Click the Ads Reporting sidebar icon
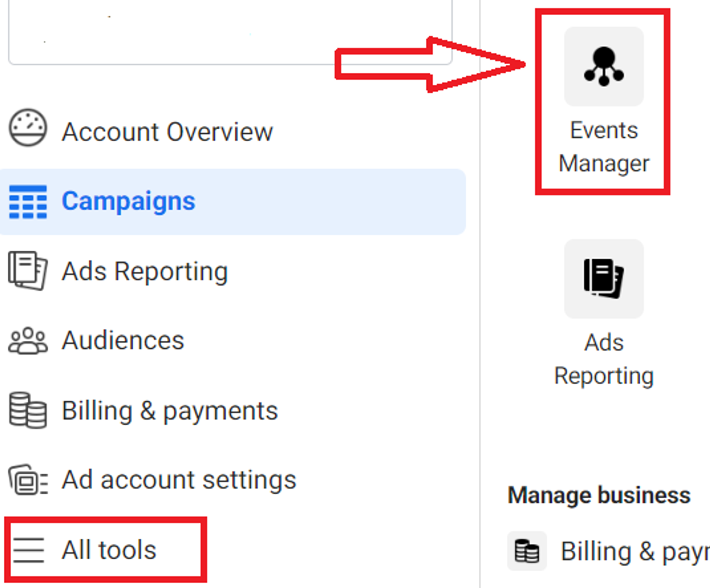Image resolution: width=710 pixels, height=588 pixels. click(28, 270)
